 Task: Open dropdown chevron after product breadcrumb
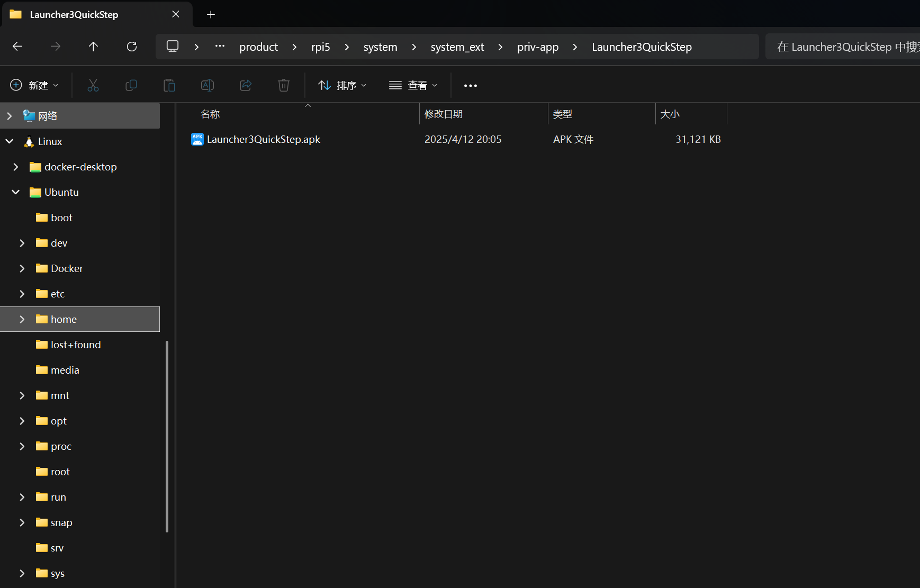(x=294, y=47)
